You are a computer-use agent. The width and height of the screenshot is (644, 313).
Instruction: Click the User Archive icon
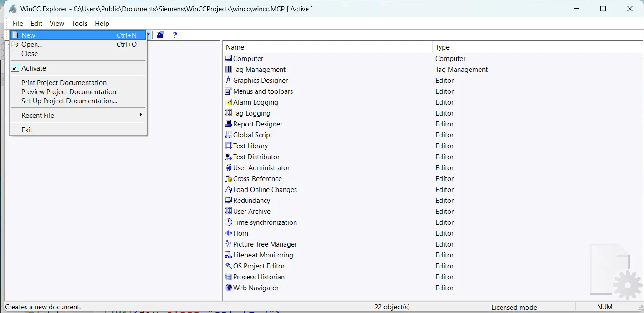229,211
